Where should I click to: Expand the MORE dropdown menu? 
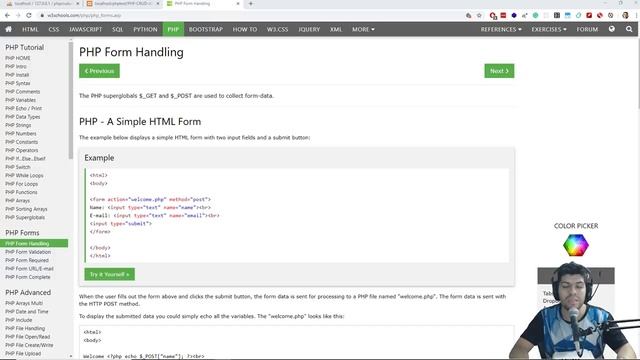tap(363, 29)
